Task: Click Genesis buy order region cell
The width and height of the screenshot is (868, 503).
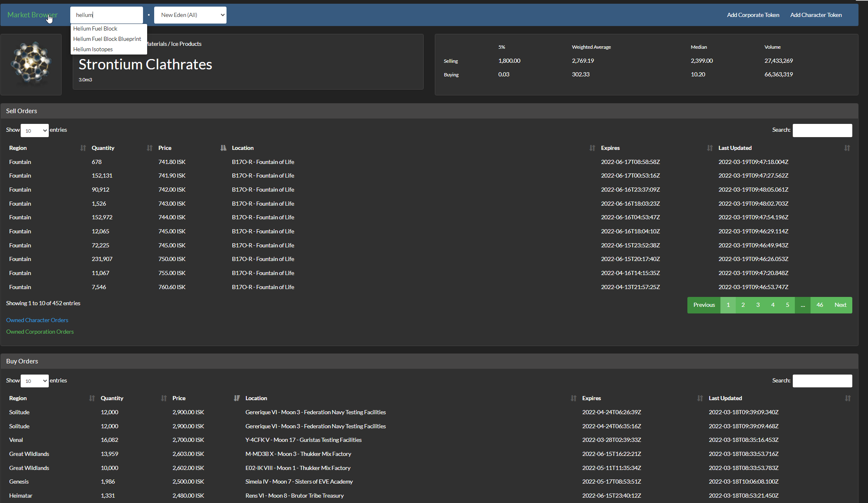Action: 19,482
